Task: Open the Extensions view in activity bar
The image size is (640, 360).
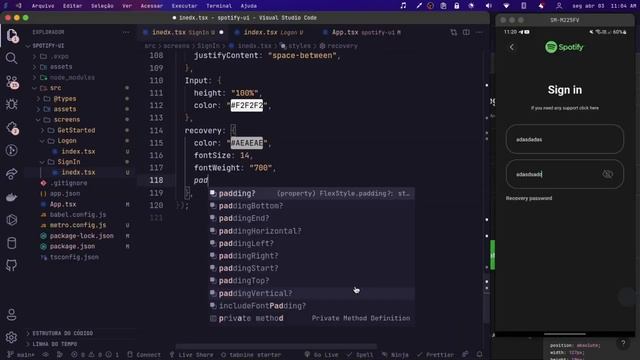Action: pos(12,128)
